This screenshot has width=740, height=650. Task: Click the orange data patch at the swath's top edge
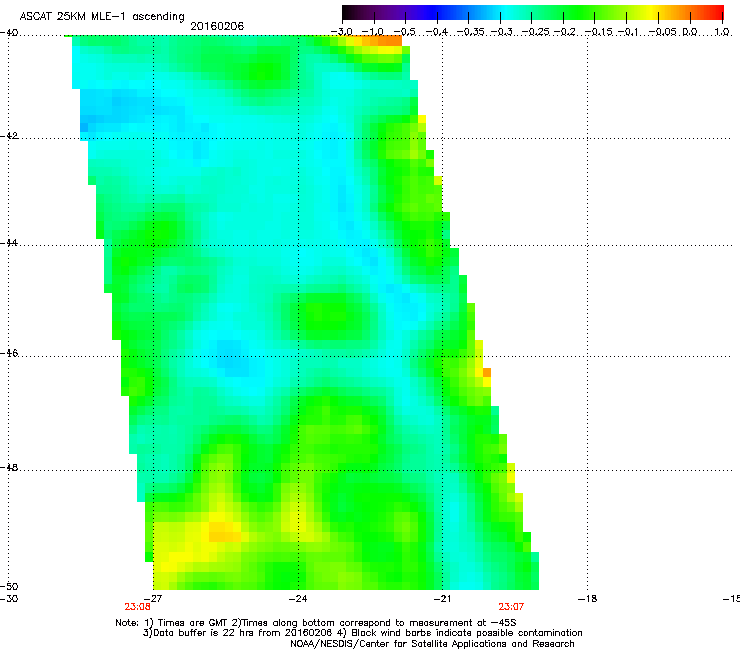[x=382, y=41]
